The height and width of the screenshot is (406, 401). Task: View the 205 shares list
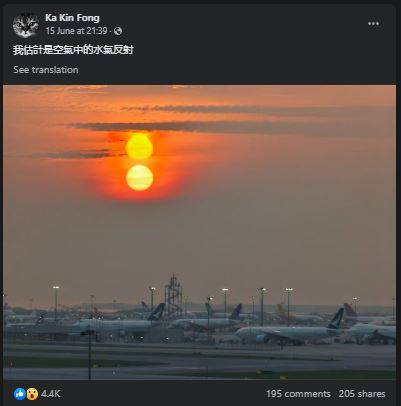tap(362, 394)
